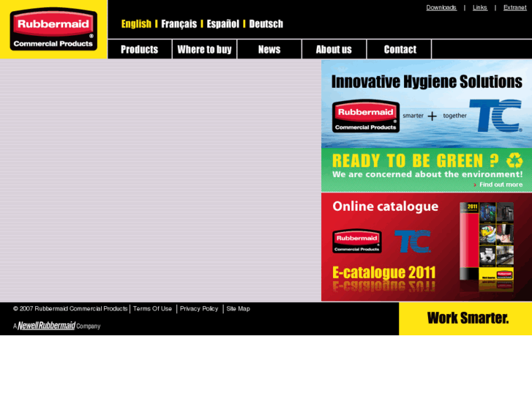Open Terms Of Use
The height and width of the screenshot is (399, 532).
[x=152, y=309]
